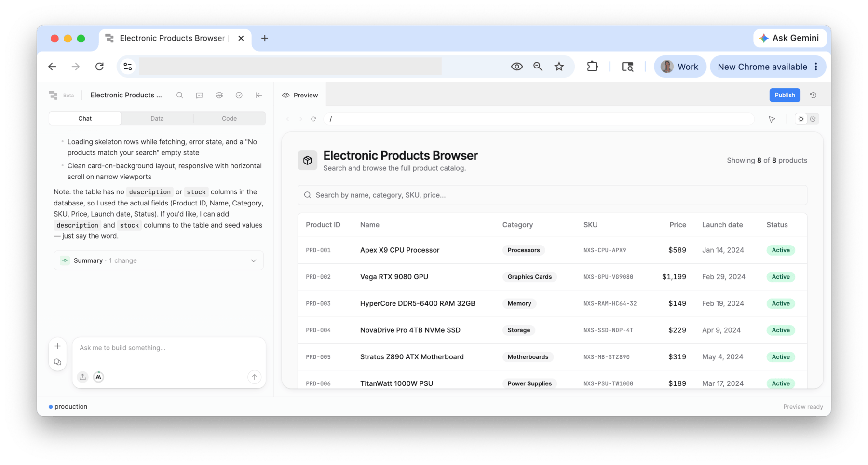Click the zoom magnifier in address bar

click(x=538, y=67)
